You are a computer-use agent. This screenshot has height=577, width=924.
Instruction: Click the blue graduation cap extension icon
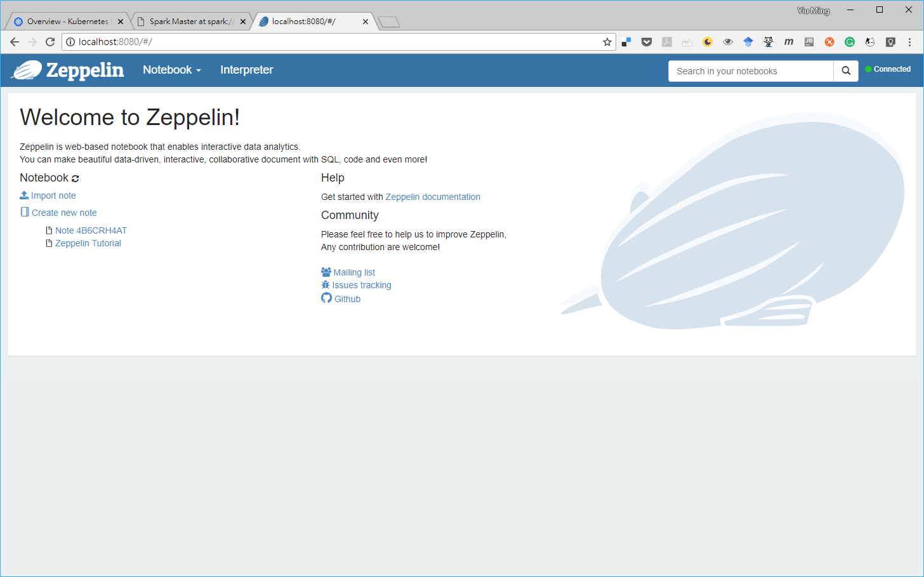pyautogui.click(x=748, y=42)
